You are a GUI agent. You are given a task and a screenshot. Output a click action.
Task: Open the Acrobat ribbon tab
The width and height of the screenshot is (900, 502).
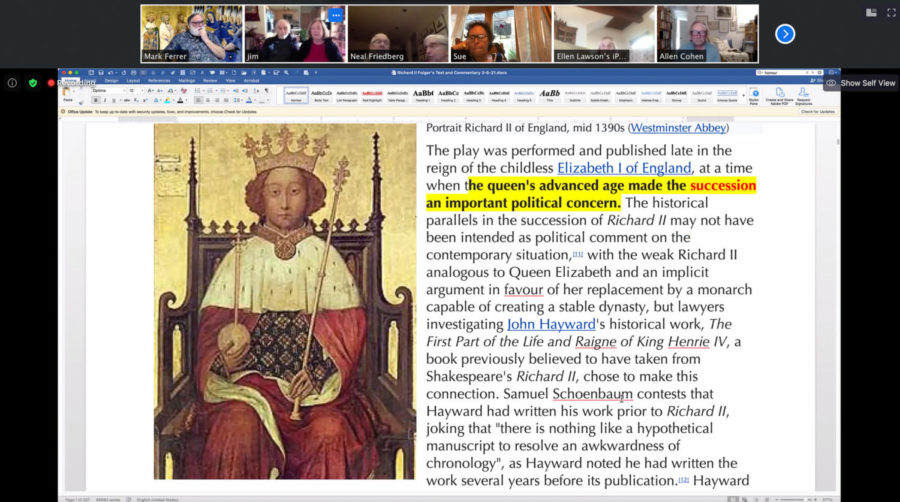click(x=251, y=80)
